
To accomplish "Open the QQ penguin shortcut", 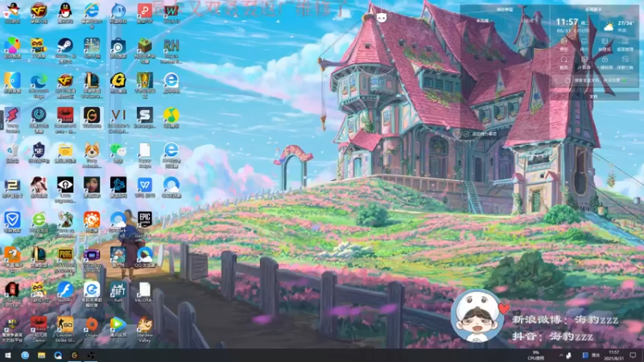I will click(65, 12).
